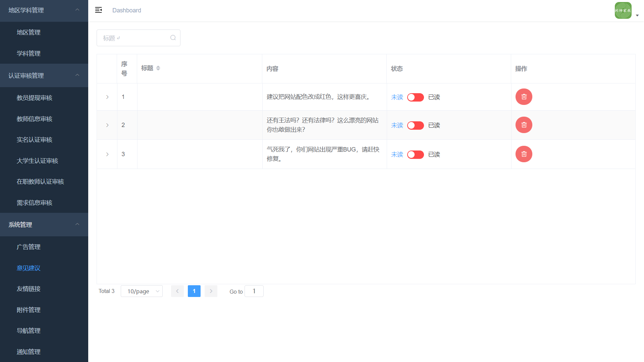This screenshot has height=362, width=644.
Task: Sort table by 标题 column arrows
Action: 158,68
